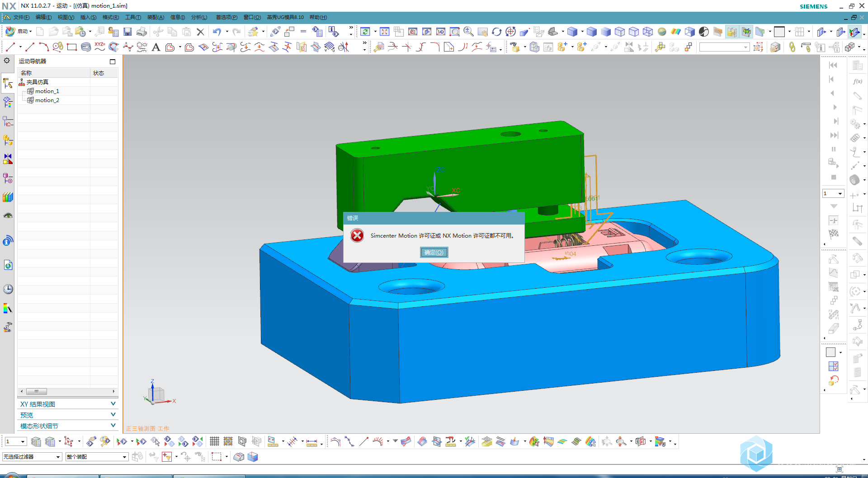Open the 整个装配 scope dropdown

click(97, 457)
